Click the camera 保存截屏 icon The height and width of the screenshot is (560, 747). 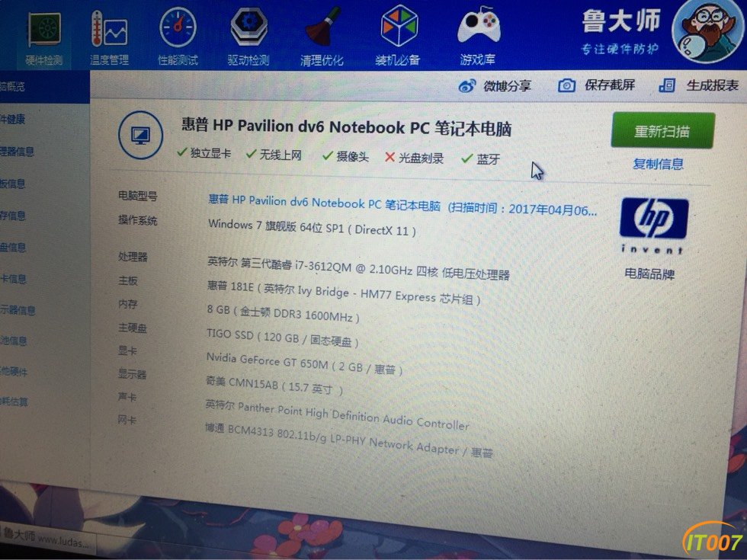click(566, 85)
